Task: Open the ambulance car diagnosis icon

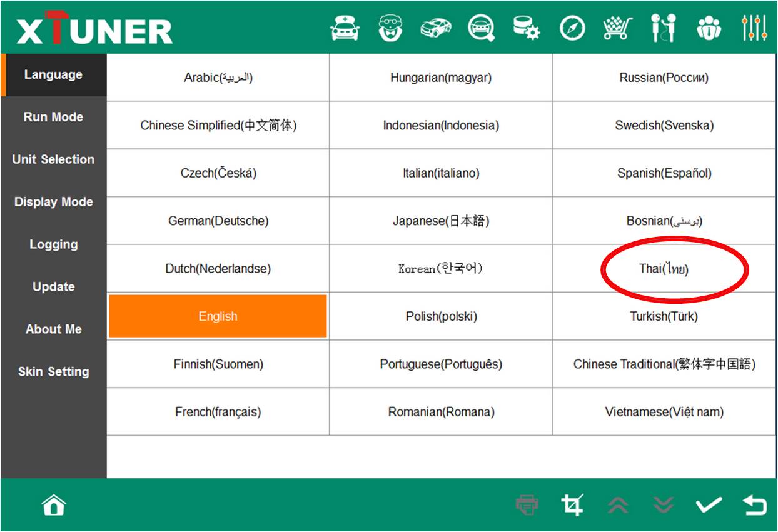Action: click(x=345, y=29)
